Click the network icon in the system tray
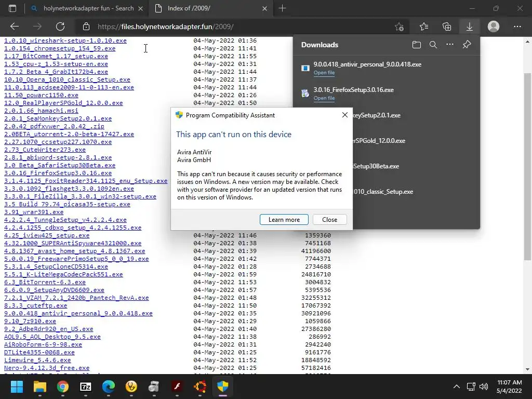Image resolution: width=532 pixels, height=399 pixels. [471, 387]
